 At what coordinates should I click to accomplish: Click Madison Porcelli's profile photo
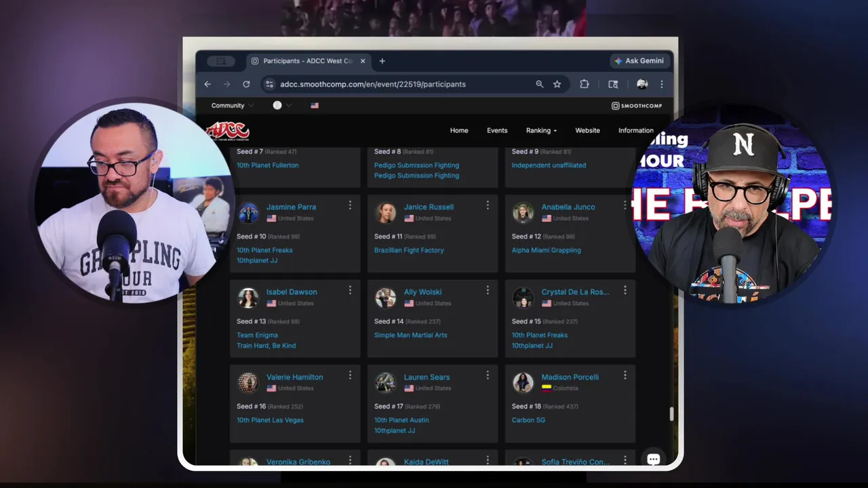pyautogui.click(x=523, y=383)
